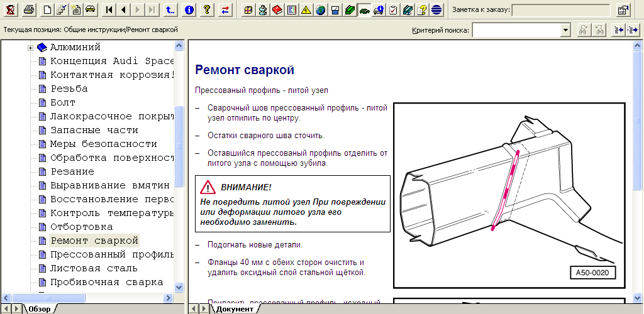Open the Критерий поиска dropdown arrow
The image size is (644, 314).
[x=565, y=30]
